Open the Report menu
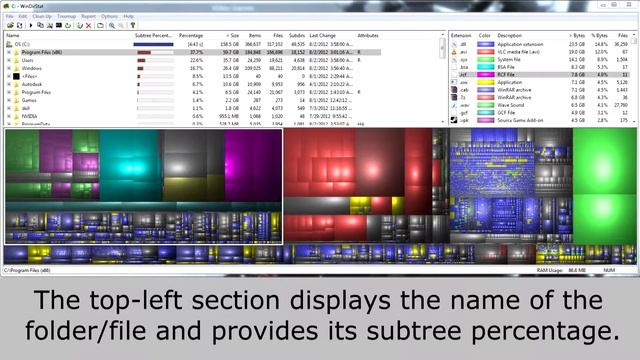Screen dimensions: 640x360 pos(88,16)
